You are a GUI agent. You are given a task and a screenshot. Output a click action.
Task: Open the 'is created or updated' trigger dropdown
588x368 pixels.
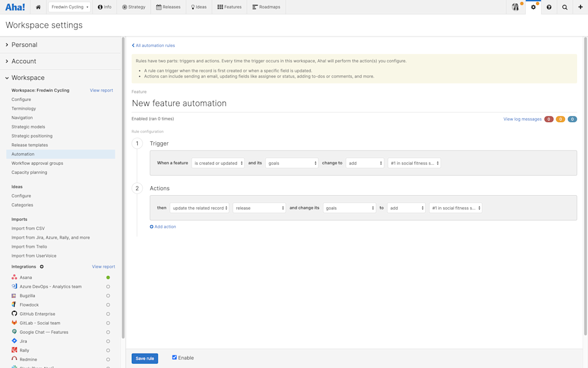point(218,163)
